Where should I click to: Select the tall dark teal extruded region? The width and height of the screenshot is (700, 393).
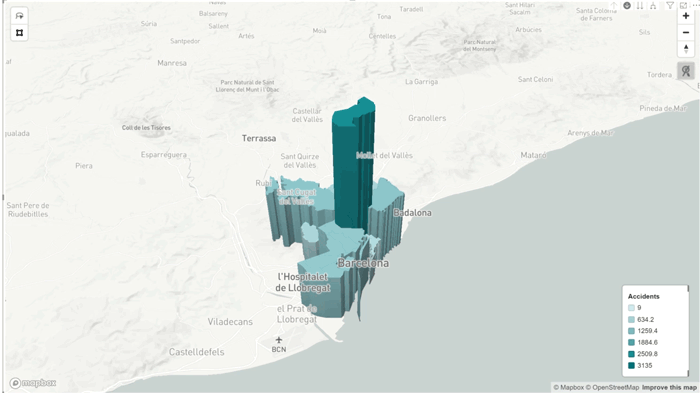[x=353, y=165]
